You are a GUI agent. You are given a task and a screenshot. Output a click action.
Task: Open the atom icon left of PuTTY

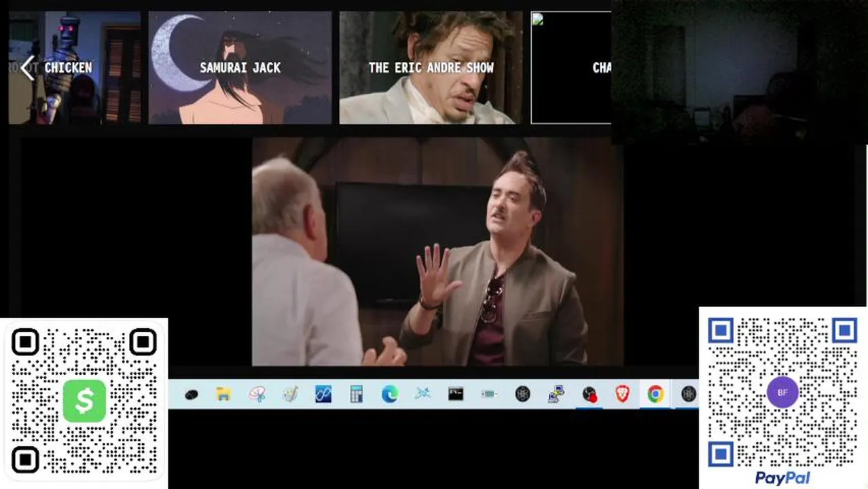522,394
